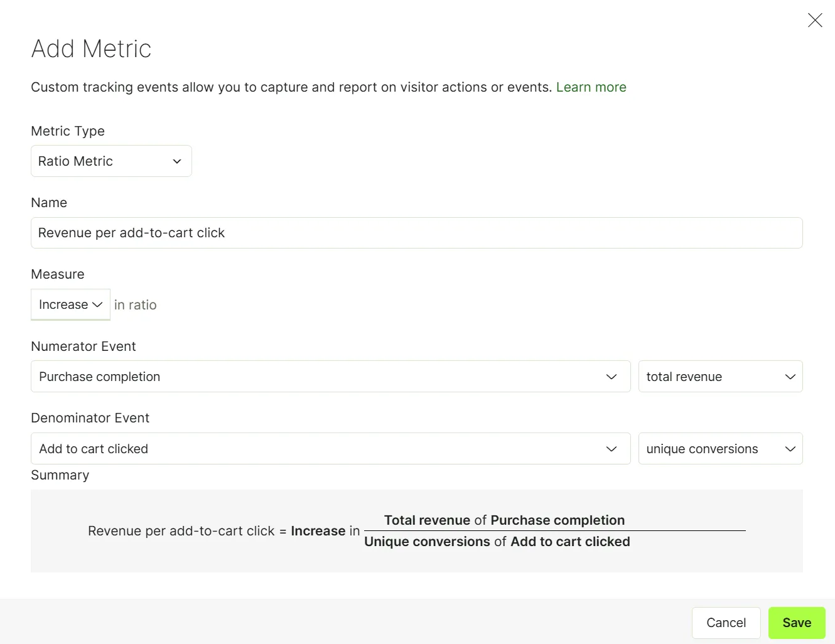Click the Summary label
The image size is (835, 644).
tap(60, 475)
